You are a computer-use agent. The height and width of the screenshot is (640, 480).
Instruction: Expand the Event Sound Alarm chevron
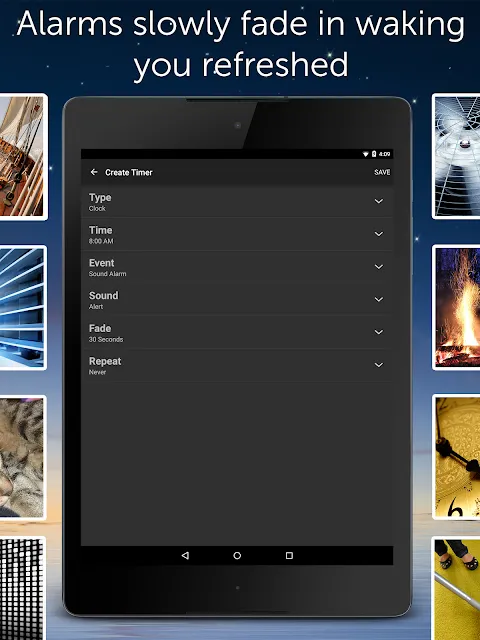click(379, 267)
